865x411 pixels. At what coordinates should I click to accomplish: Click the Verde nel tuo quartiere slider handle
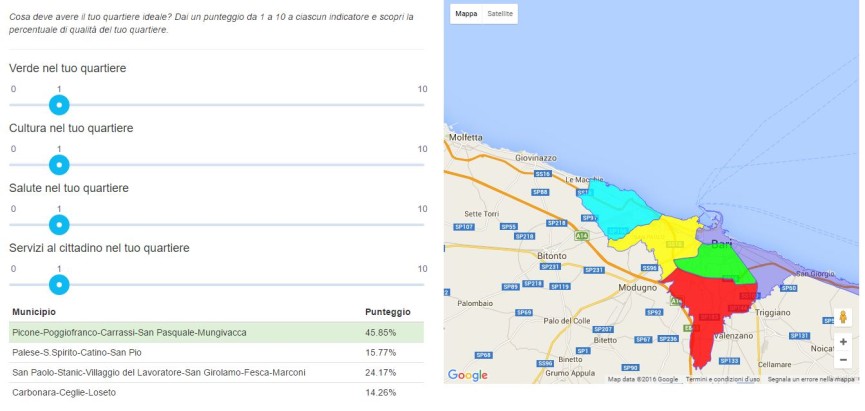[59, 105]
